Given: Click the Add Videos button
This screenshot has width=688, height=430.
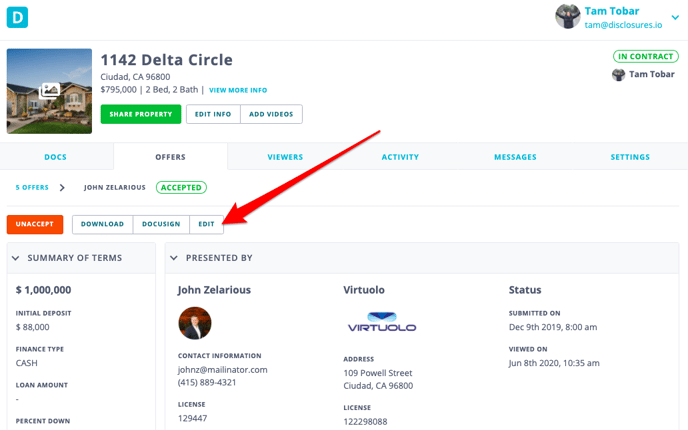Looking at the screenshot, I should [272, 114].
